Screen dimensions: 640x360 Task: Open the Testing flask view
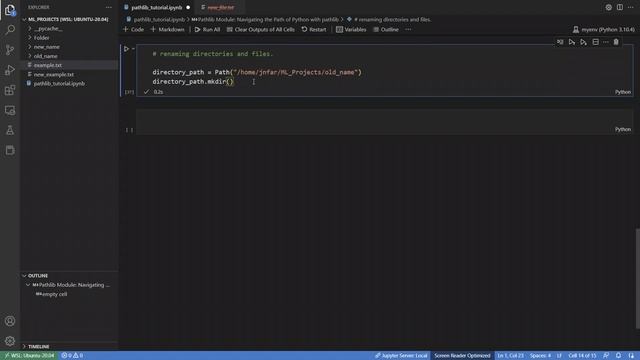click(x=10, y=130)
